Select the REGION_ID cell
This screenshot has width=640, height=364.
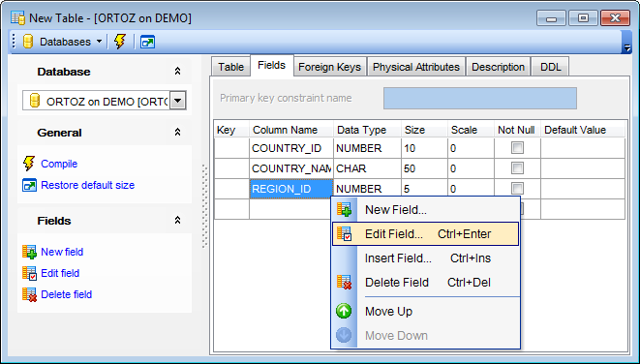(291, 189)
